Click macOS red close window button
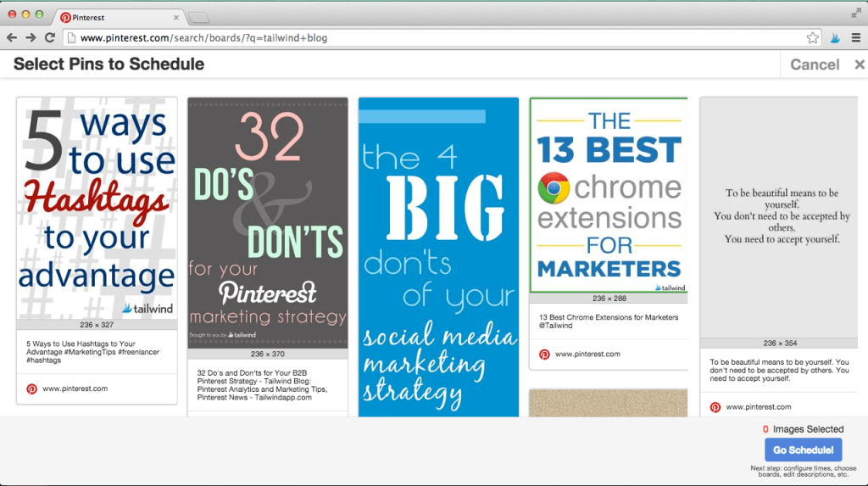This screenshot has width=868, height=486. pyautogui.click(x=12, y=14)
